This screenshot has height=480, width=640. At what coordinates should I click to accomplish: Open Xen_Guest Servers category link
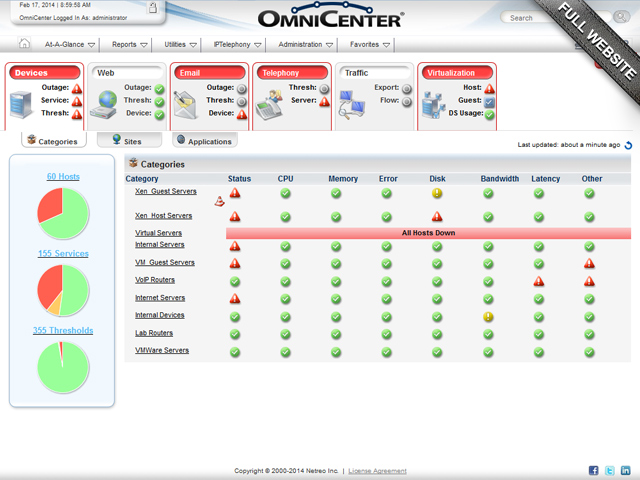click(166, 191)
